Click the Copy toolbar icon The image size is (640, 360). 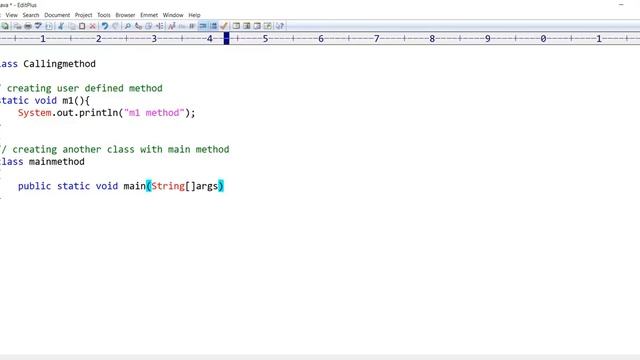71,26
